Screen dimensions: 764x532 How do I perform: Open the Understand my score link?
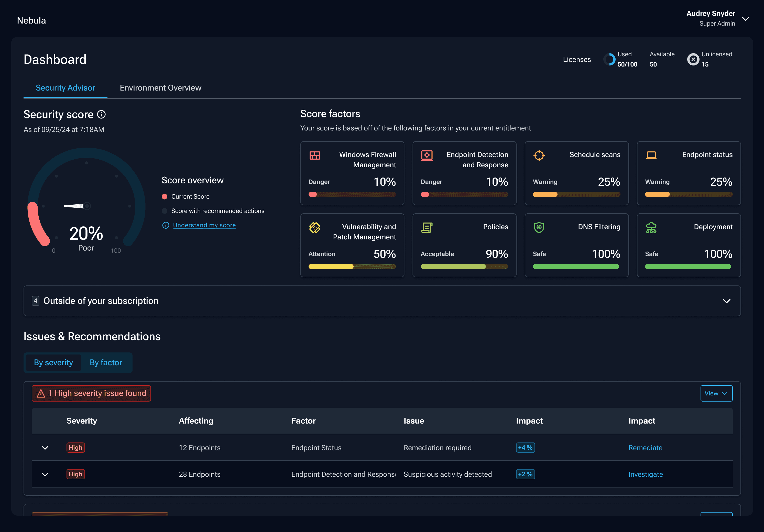coord(204,225)
